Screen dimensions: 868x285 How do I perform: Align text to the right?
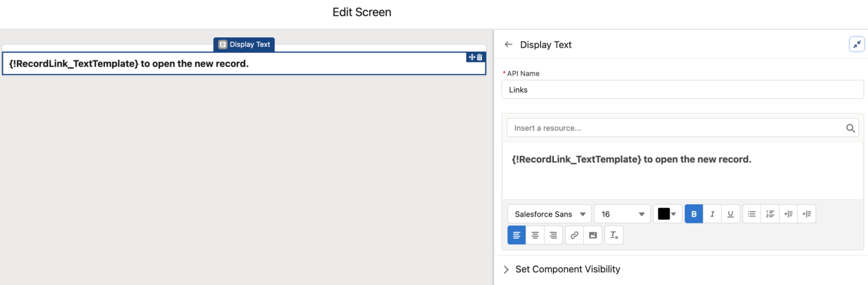pos(553,235)
